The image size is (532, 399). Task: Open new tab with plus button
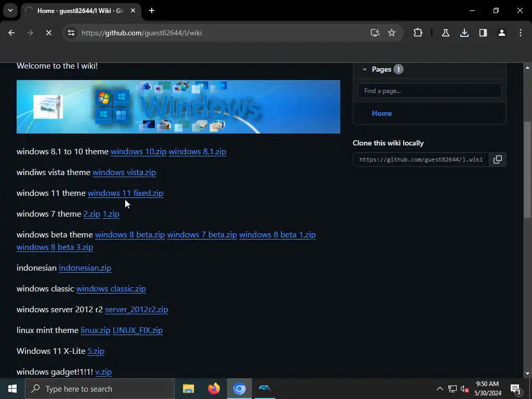tap(152, 10)
